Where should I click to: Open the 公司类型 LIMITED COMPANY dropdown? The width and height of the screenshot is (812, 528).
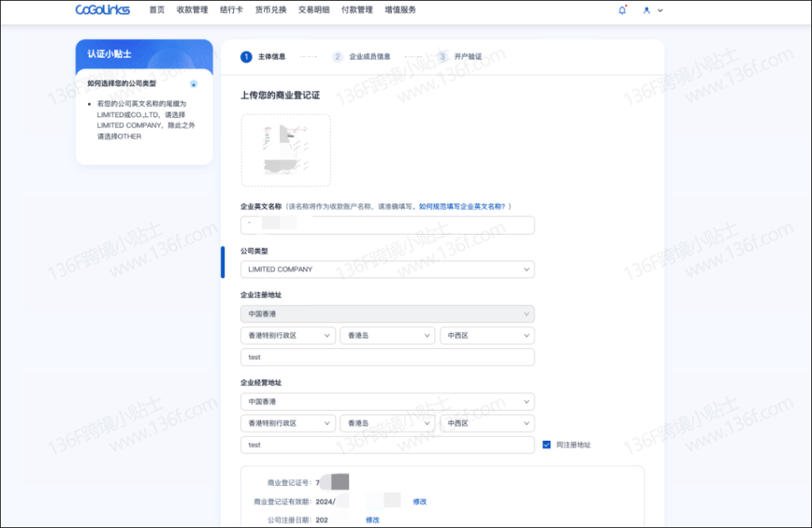click(387, 270)
